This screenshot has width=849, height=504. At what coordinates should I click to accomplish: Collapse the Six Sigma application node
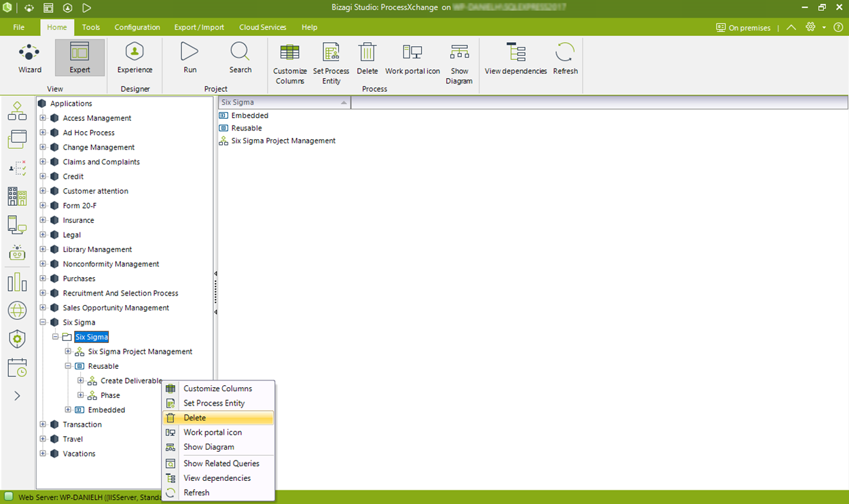(x=43, y=323)
